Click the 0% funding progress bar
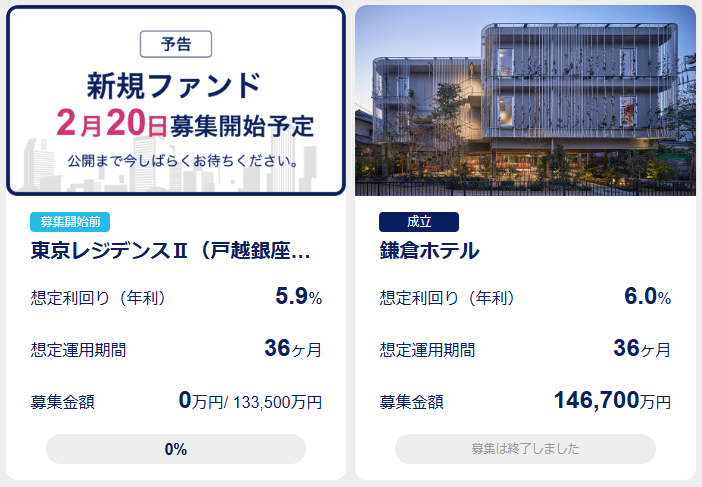Image resolution: width=702 pixels, height=487 pixels. point(176,449)
